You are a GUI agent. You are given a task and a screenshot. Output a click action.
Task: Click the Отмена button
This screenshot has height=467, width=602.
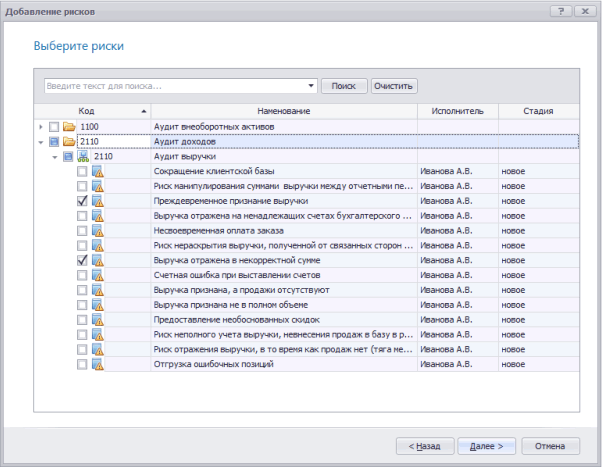(x=550, y=446)
